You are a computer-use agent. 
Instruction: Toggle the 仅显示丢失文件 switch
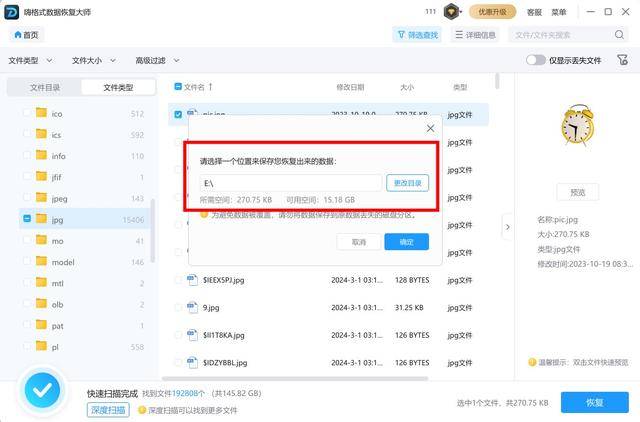point(536,60)
